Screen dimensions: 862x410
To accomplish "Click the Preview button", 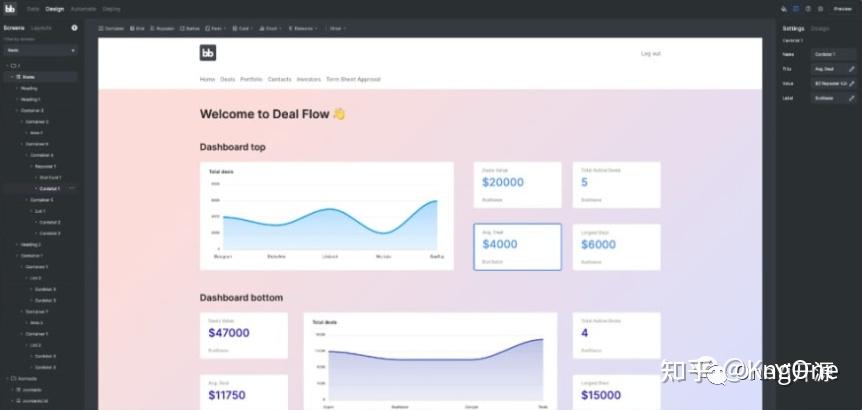I will point(842,9).
